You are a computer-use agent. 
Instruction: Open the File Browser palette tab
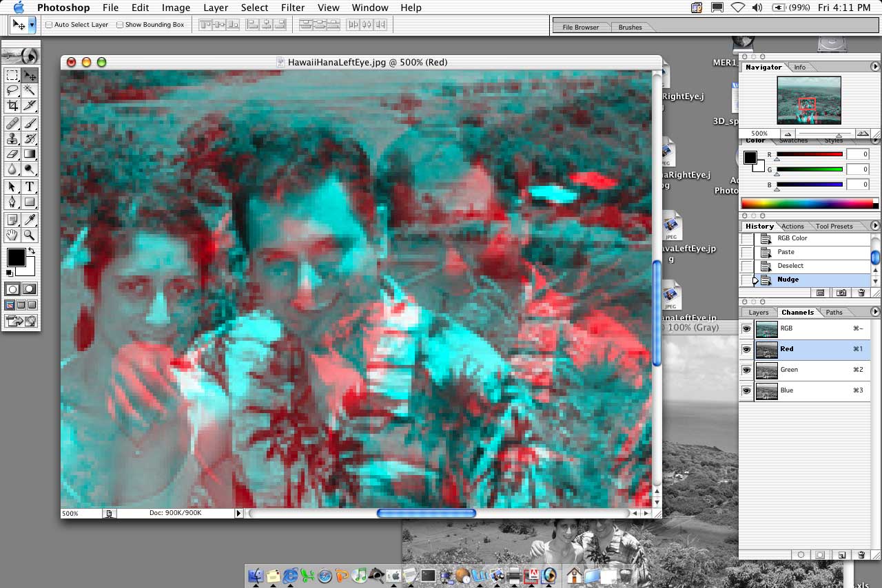580,28
